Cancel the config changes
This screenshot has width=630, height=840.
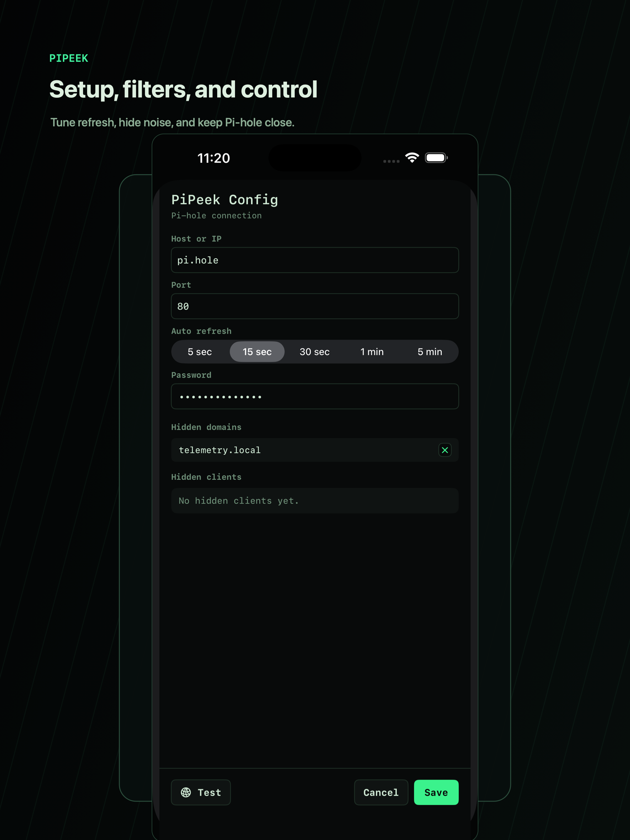(381, 792)
